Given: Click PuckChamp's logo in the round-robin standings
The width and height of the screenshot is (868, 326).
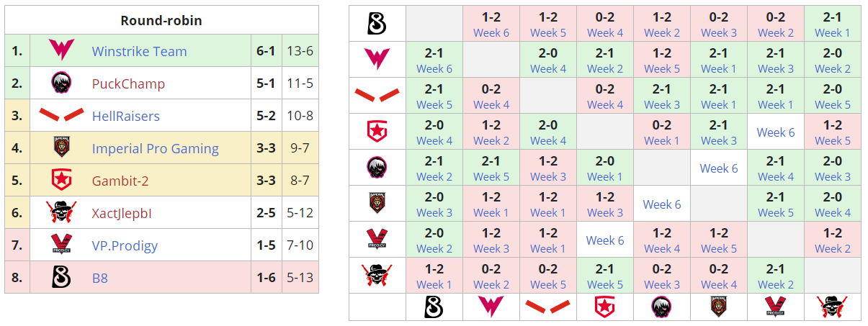Looking at the screenshot, I should [x=61, y=83].
